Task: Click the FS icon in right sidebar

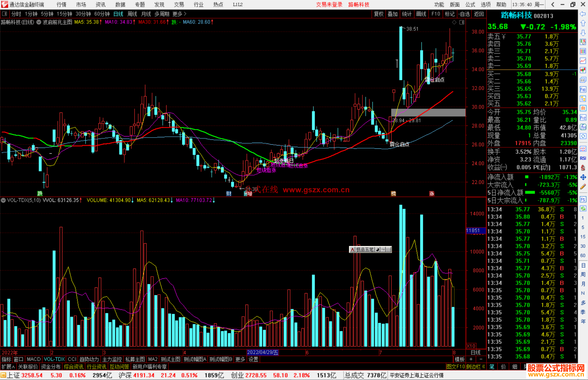Action: (x=583, y=199)
